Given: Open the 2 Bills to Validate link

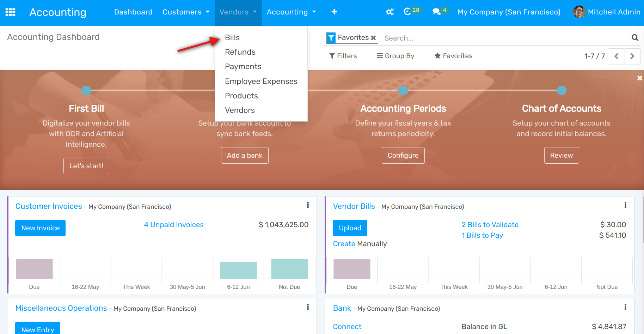Looking at the screenshot, I should [x=490, y=225].
